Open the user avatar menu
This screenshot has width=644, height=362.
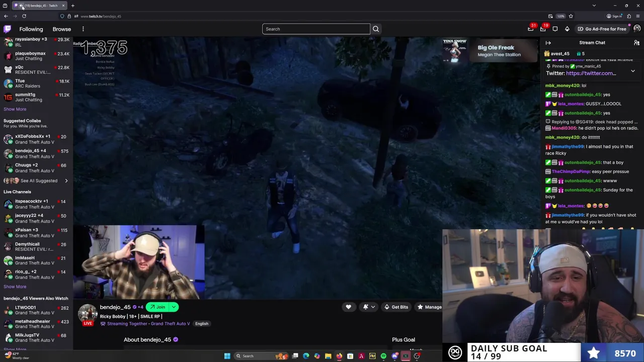tap(637, 29)
